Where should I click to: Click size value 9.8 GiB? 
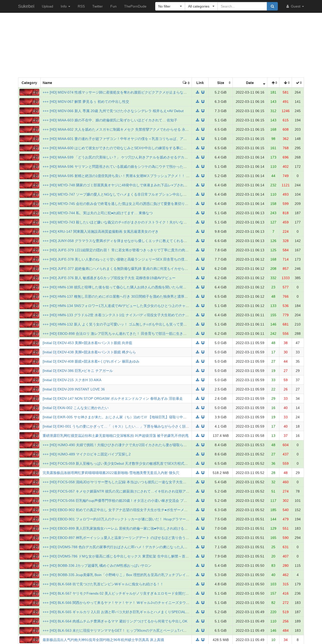click(x=220, y=231)
